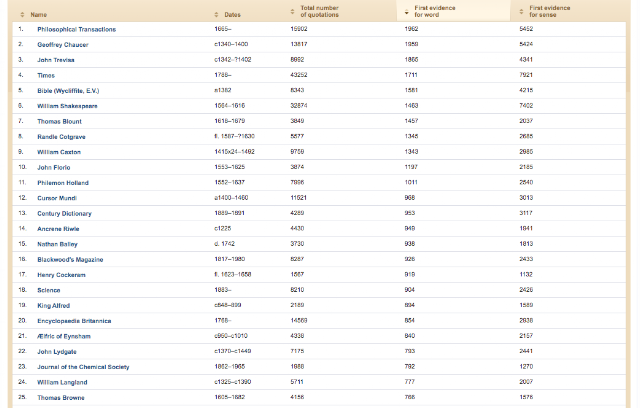The image size is (640, 408).
Task: Open Blackwood's Magazine entry
Action: [70, 259]
